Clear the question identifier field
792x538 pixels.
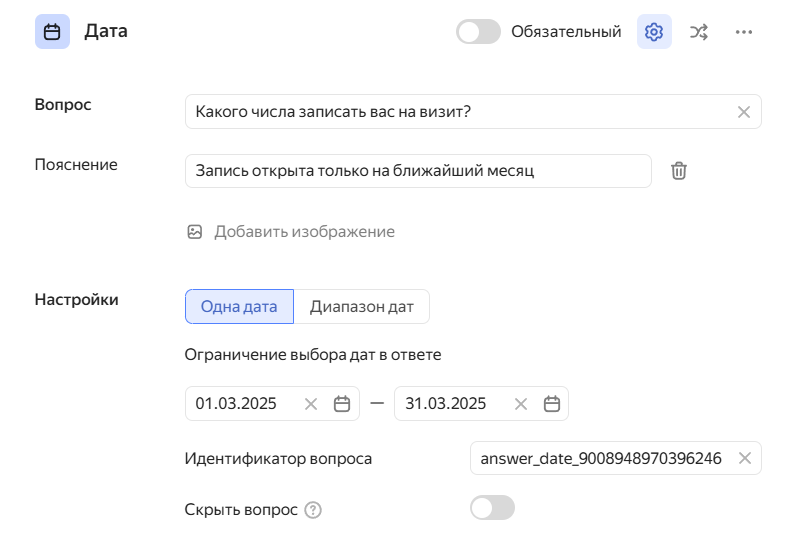pos(744,458)
